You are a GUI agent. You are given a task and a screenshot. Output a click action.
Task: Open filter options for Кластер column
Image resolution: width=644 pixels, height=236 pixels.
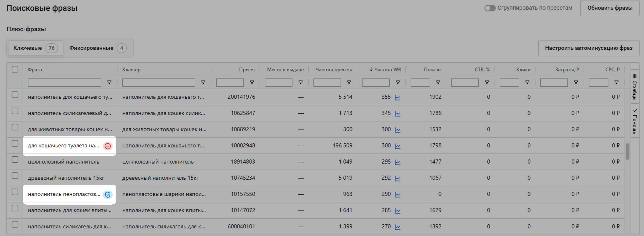[203, 82]
